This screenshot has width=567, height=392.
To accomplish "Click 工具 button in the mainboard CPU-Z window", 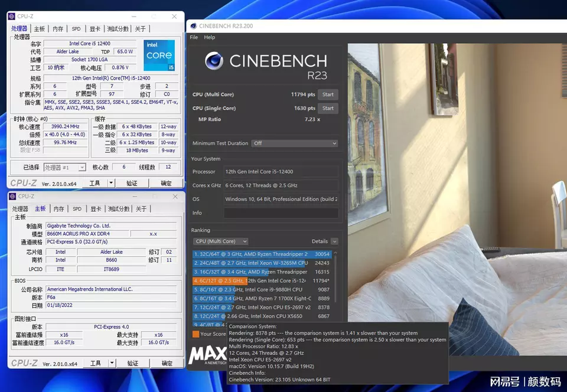I will point(96,363).
